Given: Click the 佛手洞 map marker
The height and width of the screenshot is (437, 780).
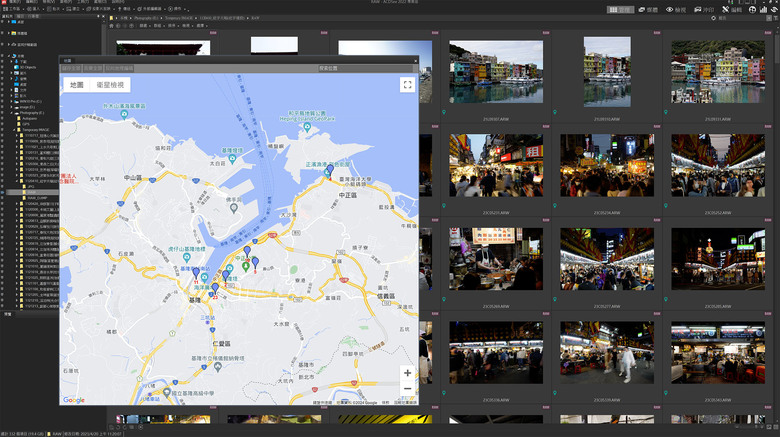Looking at the screenshot, I should 233,209.
